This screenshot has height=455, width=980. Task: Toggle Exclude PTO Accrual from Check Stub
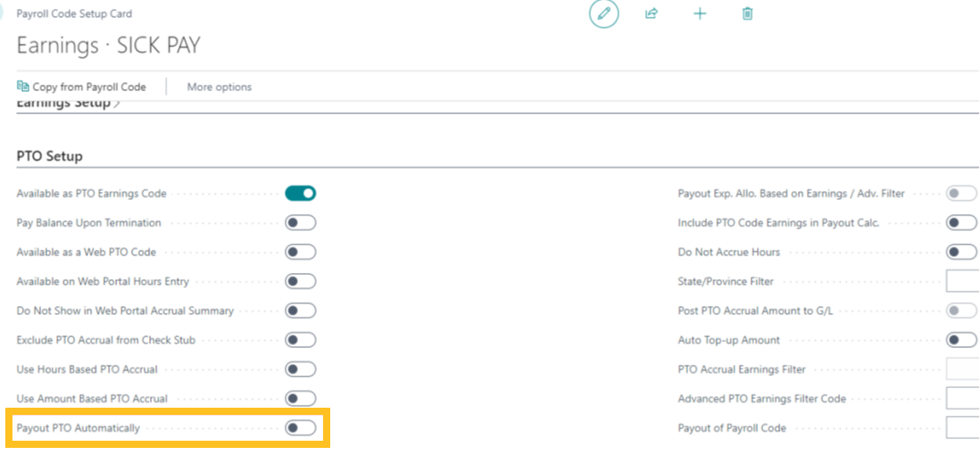300,340
